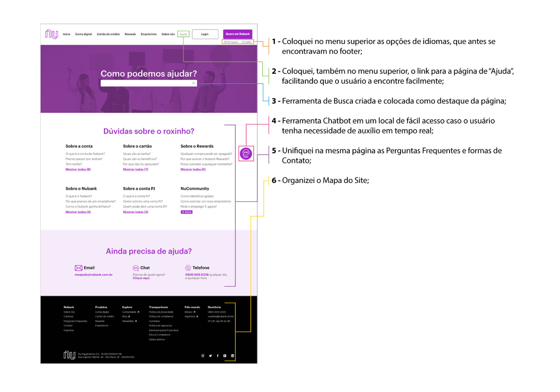Open the Instagram icon in the footer
Image resolution: width=560 pixels, height=392 pixels.
click(203, 356)
